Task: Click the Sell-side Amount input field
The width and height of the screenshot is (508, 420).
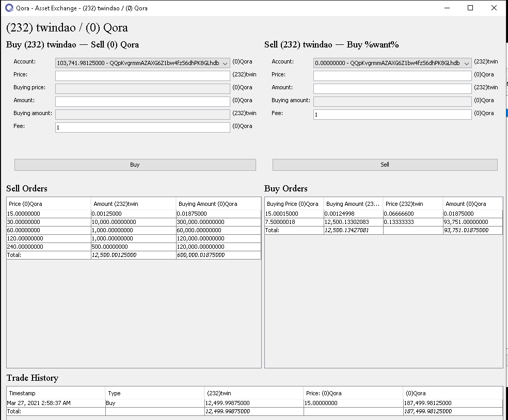Action: [x=392, y=89]
